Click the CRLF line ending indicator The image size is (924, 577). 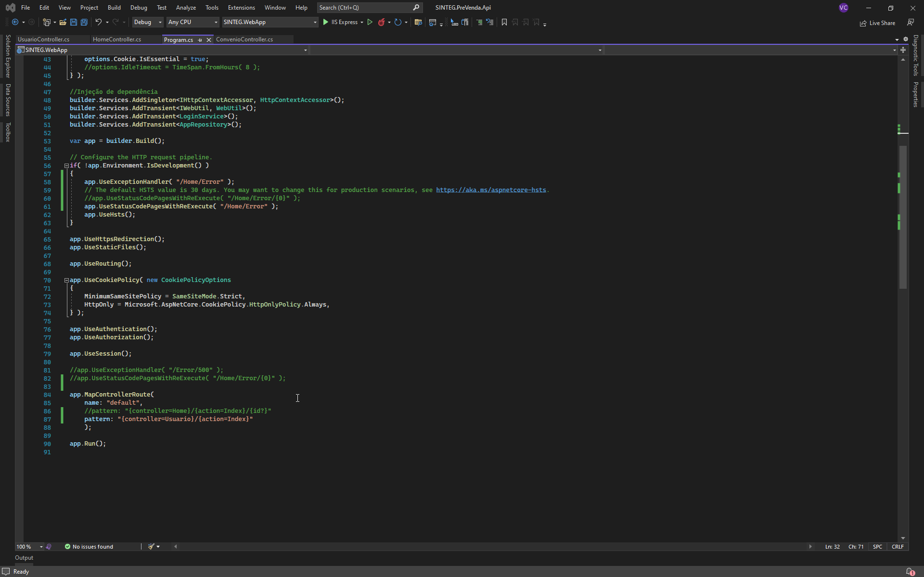tap(898, 547)
